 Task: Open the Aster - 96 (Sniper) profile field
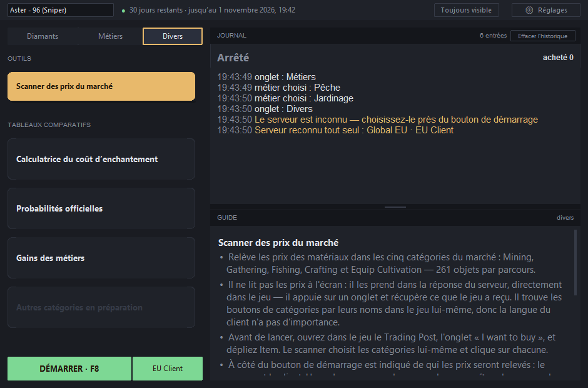click(x=61, y=10)
